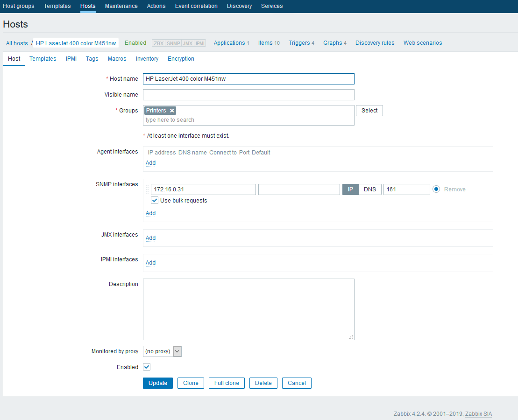Open Applications link
This screenshot has width=518, height=420.
pos(229,43)
